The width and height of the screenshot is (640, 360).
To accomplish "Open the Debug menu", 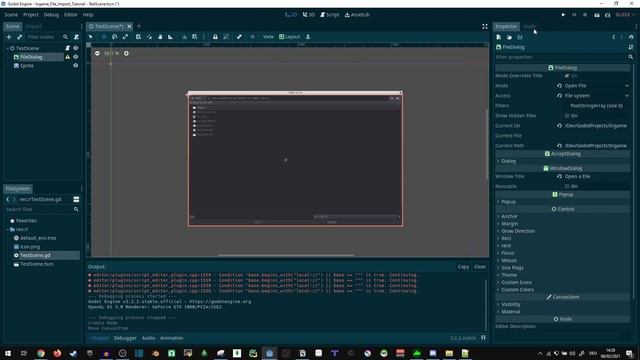I will click(51, 15).
